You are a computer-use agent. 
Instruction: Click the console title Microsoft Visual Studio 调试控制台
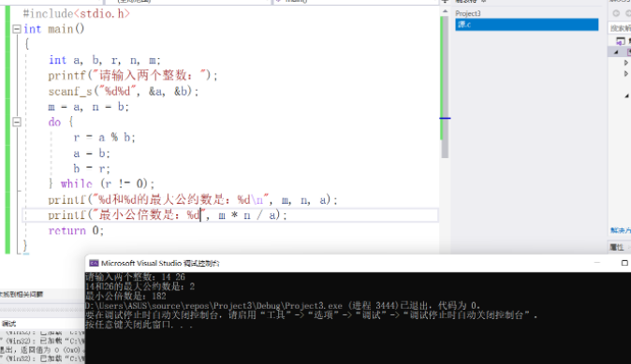(x=160, y=263)
